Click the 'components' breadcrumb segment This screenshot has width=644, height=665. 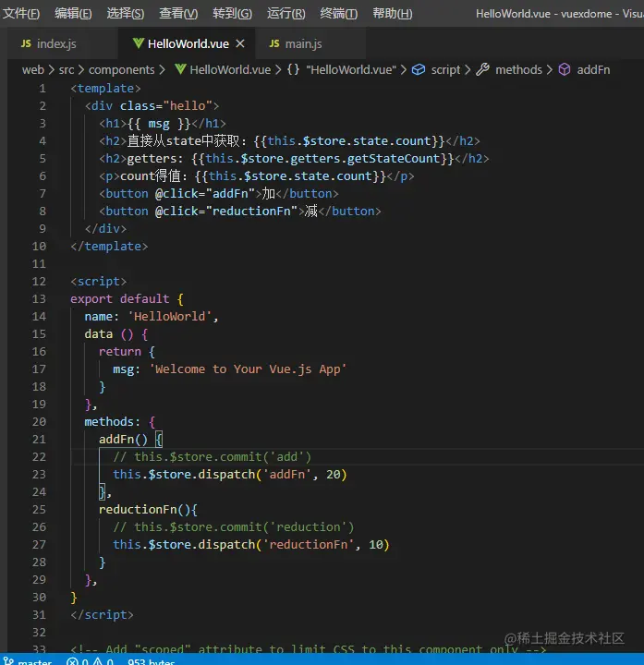(121, 69)
